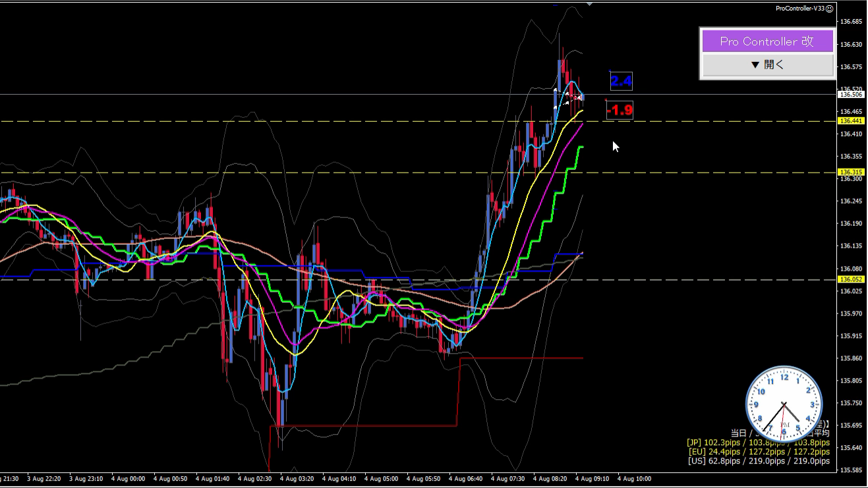Screen dimensions: 868x488
Task: Click the 136.190 price scale value
Action: click(852, 223)
